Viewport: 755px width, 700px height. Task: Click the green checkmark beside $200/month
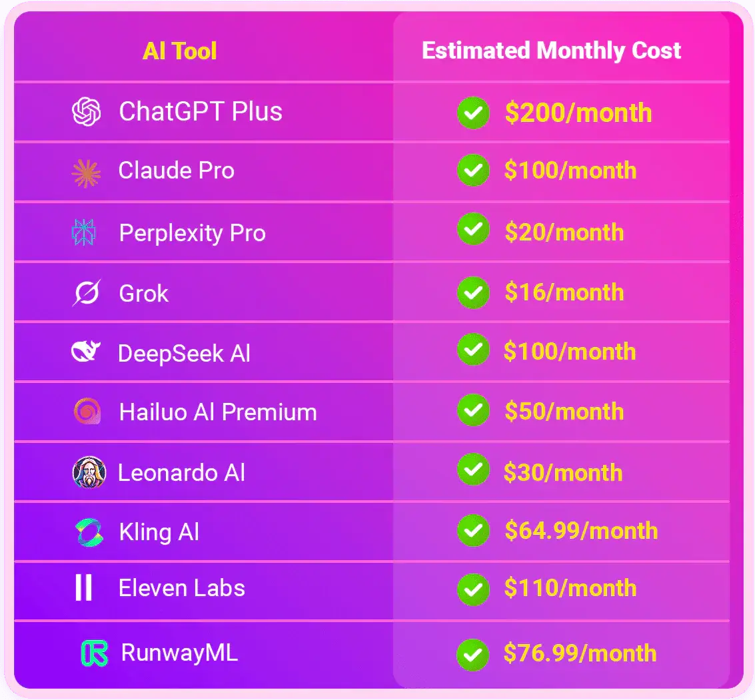[473, 113]
